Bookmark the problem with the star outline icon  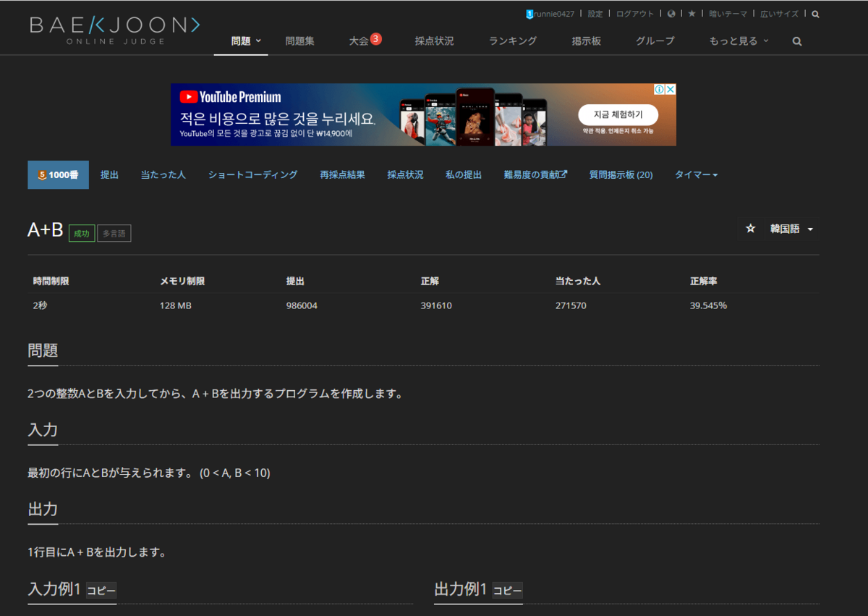coord(750,228)
